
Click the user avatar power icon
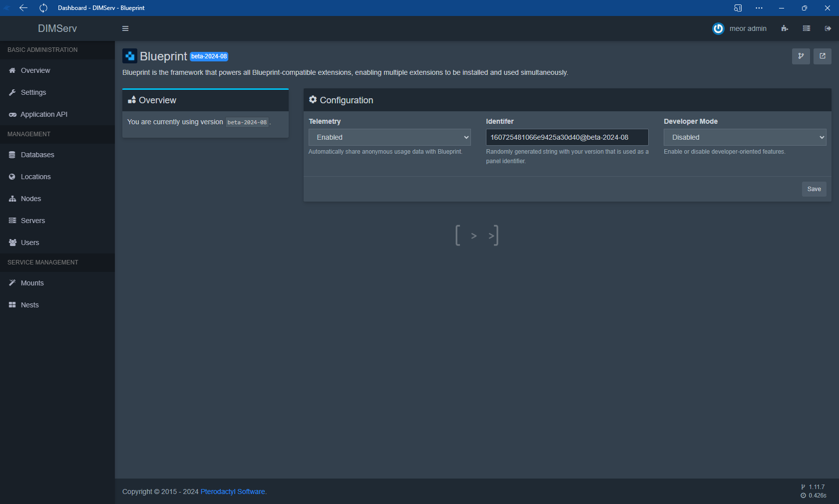pos(718,28)
